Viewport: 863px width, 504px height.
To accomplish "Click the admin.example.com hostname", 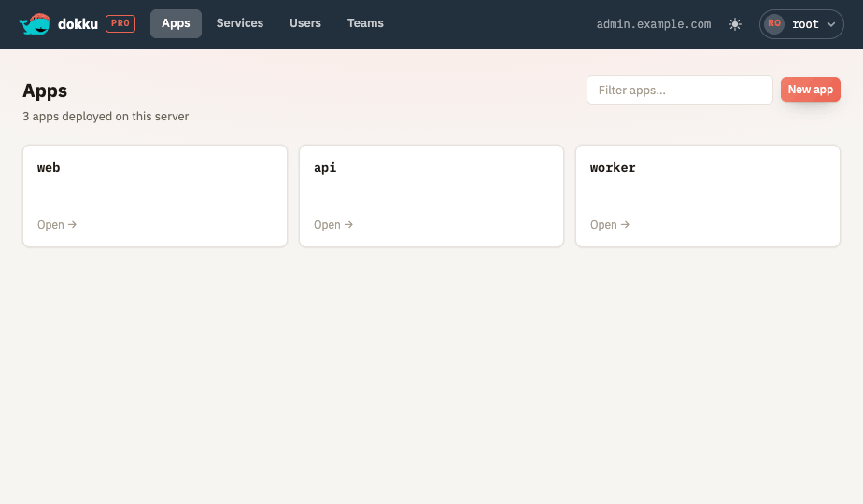I will 653,24.
